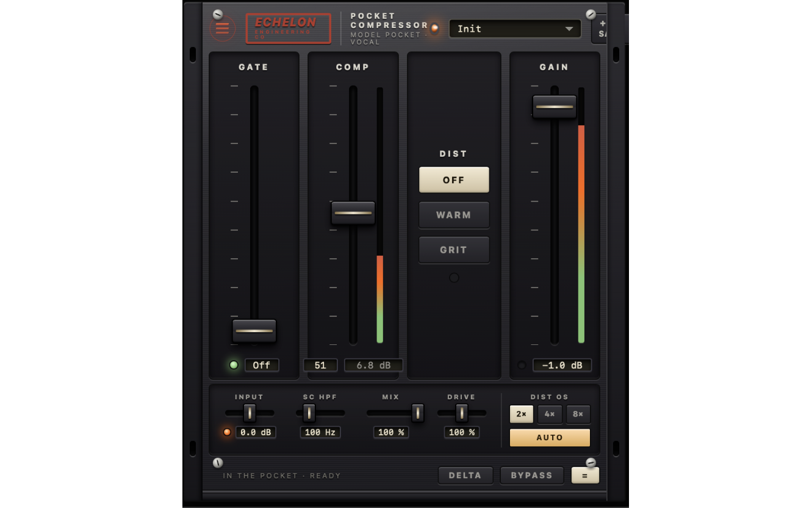The width and height of the screenshot is (812, 508).
Task: Click the MIX slider handle
Action: click(418, 413)
